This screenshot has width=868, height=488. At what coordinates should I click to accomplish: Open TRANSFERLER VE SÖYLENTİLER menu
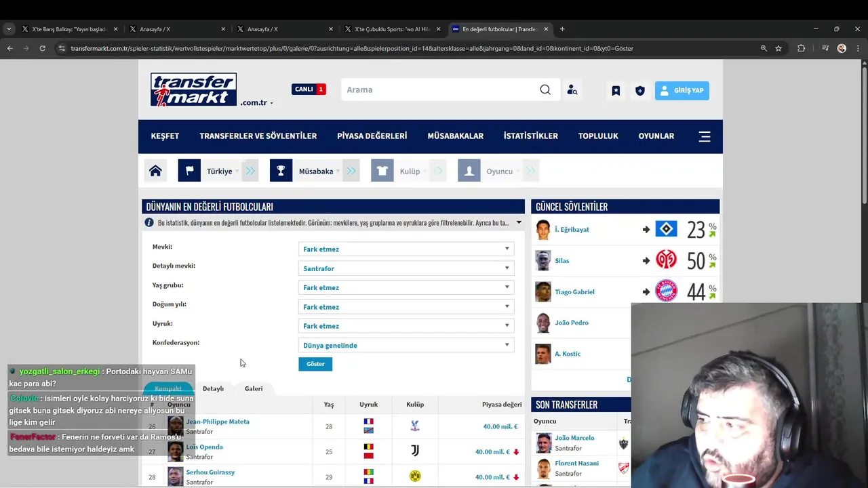tap(258, 136)
